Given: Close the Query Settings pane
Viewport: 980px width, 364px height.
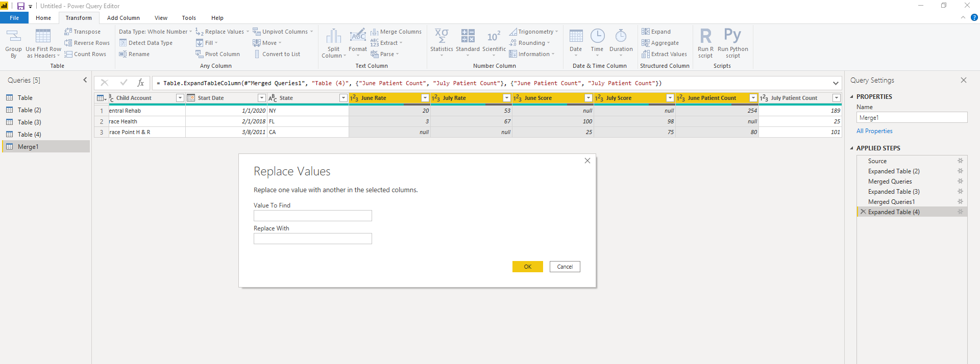Looking at the screenshot, I should coord(964,80).
